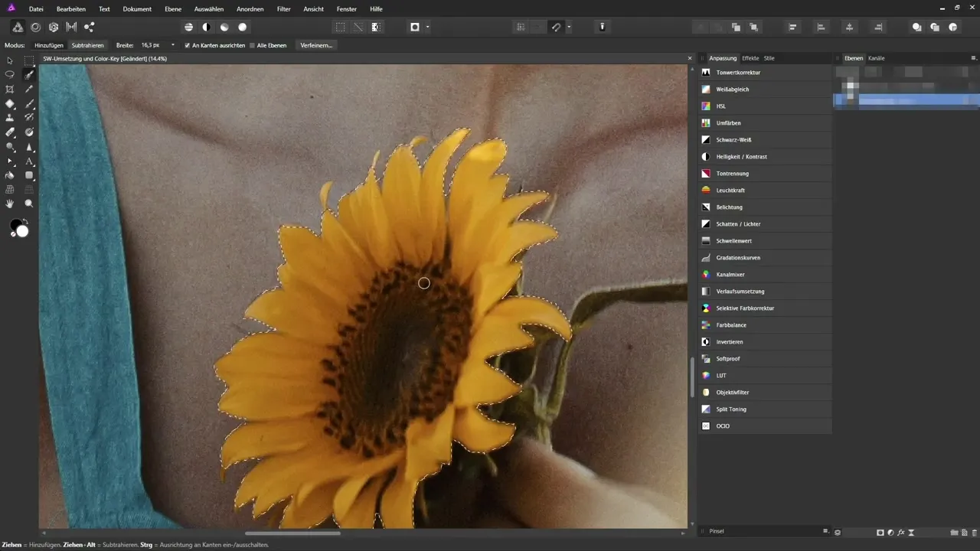Screen dimensions: 980x551
Task: Select the Artistic Text tool
Action: (29, 161)
